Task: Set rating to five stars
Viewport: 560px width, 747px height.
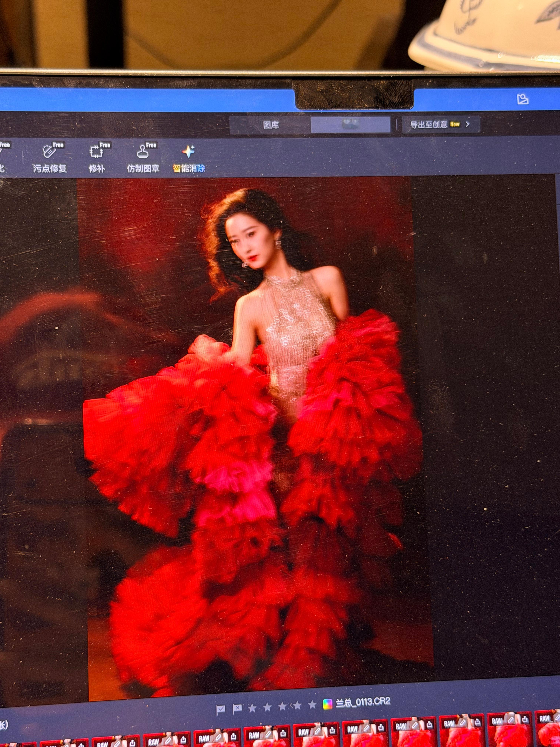Action: pyautogui.click(x=312, y=704)
